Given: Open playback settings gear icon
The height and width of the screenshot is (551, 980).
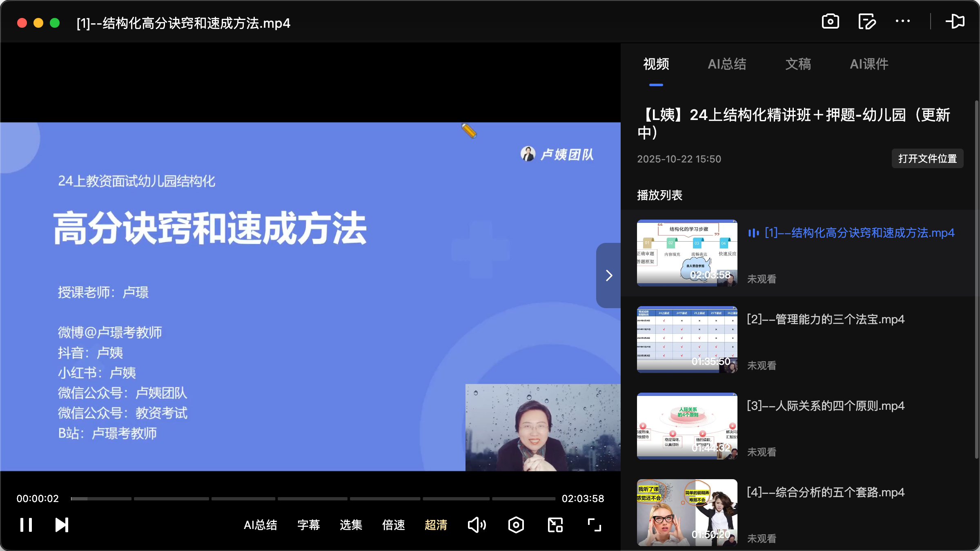Looking at the screenshot, I should pyautogui.click(x=516, y=525).
